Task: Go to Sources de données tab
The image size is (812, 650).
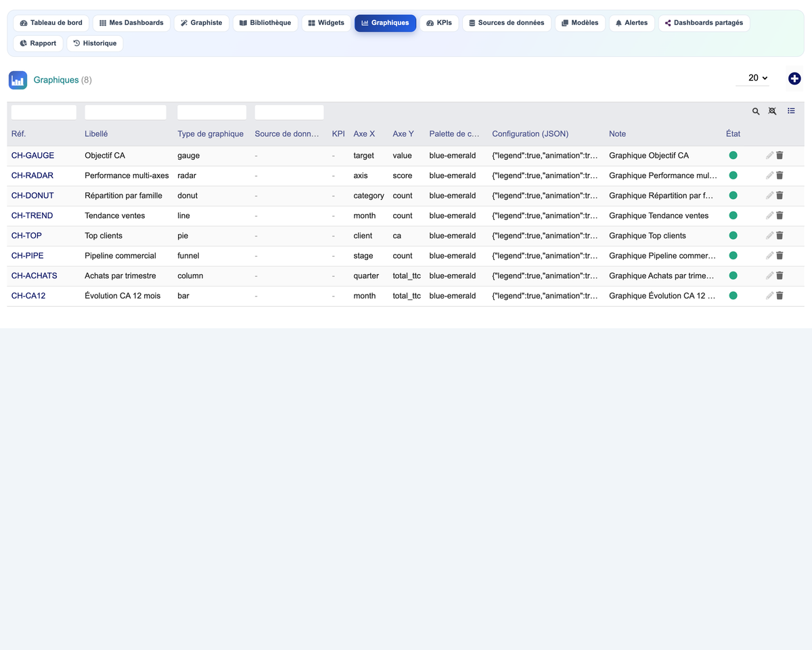Action: coord(507,23)
